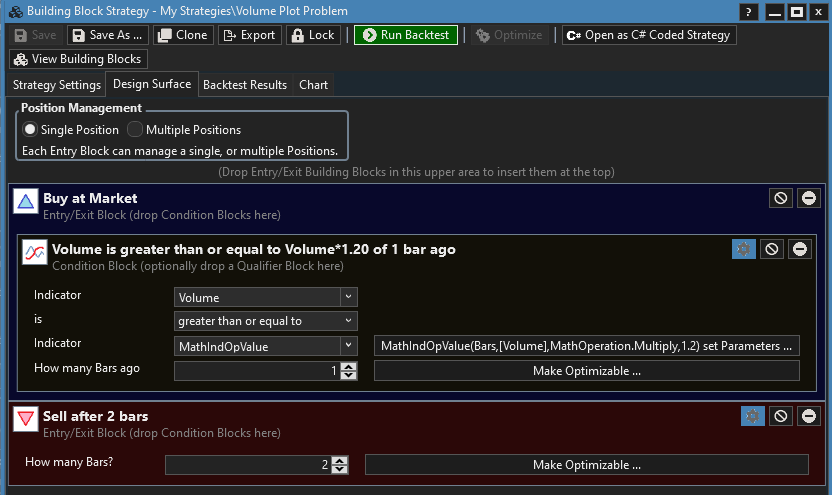Disable the Buy at Market block
The image size is (832, 495).
[781, 198]
